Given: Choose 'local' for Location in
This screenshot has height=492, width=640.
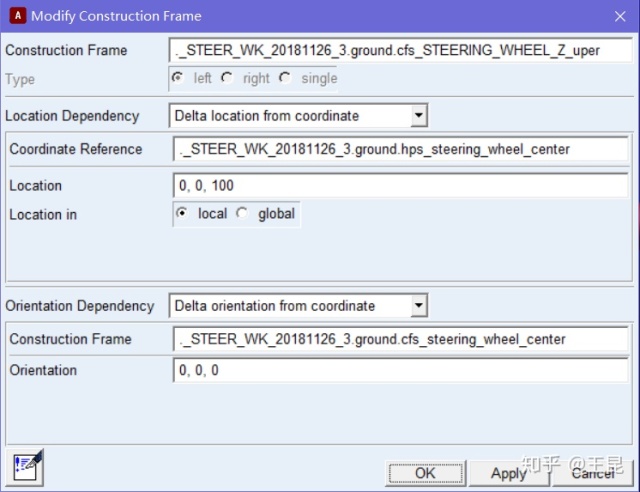Looking at the screenshot, I should pos(182,214).
